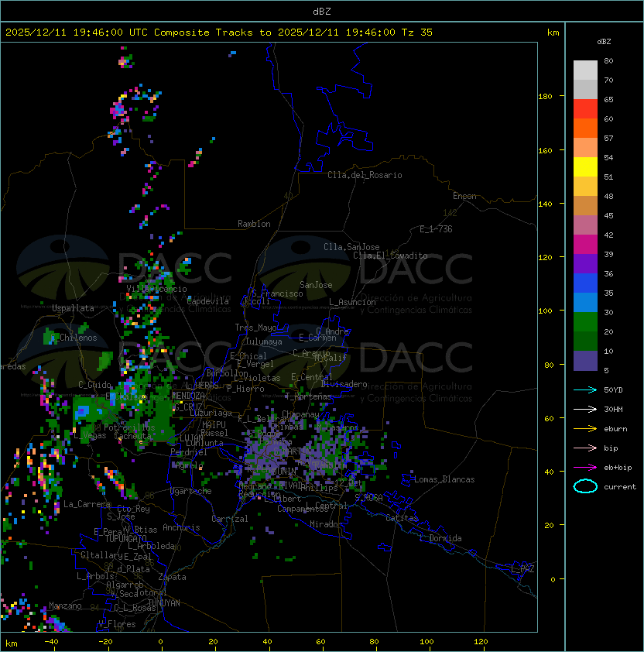644x652 pixels.
Task: Click the 'Ugarteche' map label
Action: click(x=191, y=491)
